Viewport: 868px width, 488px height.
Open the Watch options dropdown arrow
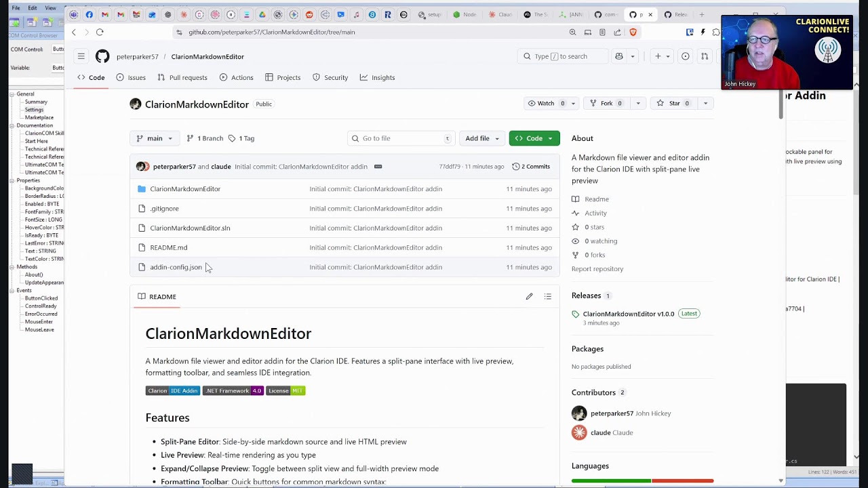click(573, 103)
